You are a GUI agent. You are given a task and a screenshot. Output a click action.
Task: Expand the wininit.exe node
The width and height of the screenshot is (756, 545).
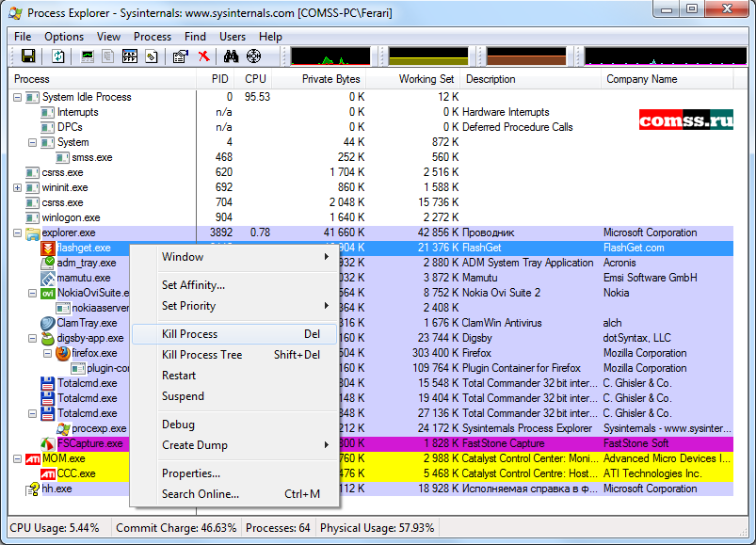(17, 188)
